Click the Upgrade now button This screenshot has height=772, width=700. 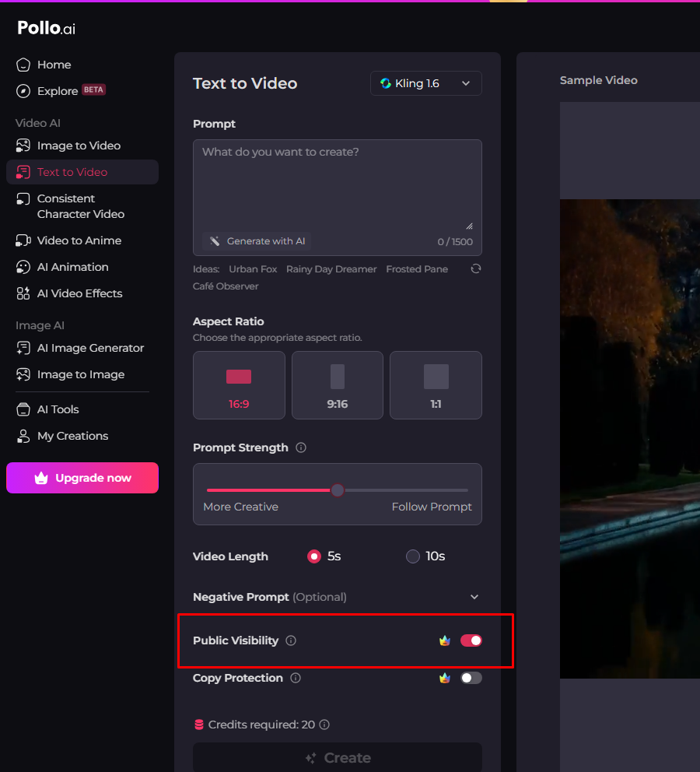pos(82,478)
